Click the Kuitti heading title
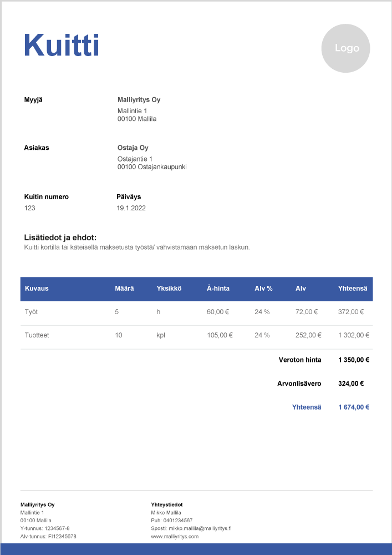Viewport: 392px width, 555px height. click(61, 45)
